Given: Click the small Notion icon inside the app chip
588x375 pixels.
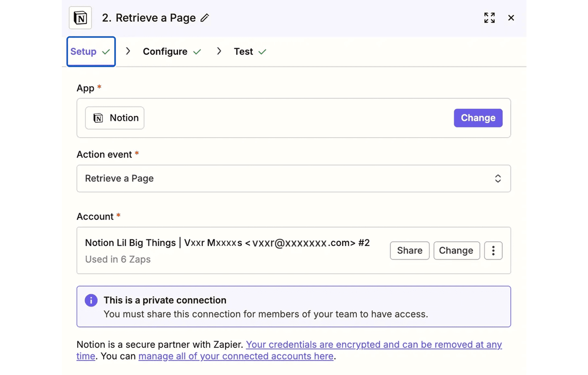Looking at the screenshot, I should 98,118.
